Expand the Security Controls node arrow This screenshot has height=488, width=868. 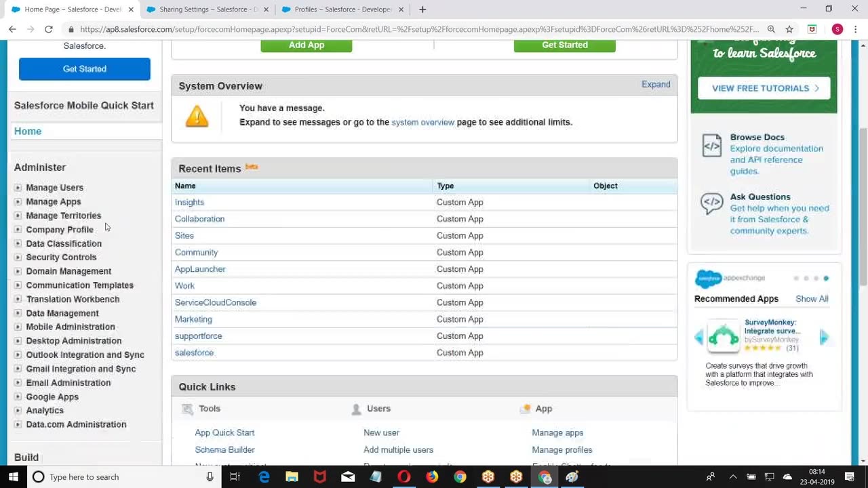pyautogui.click(x=18, y=258)
